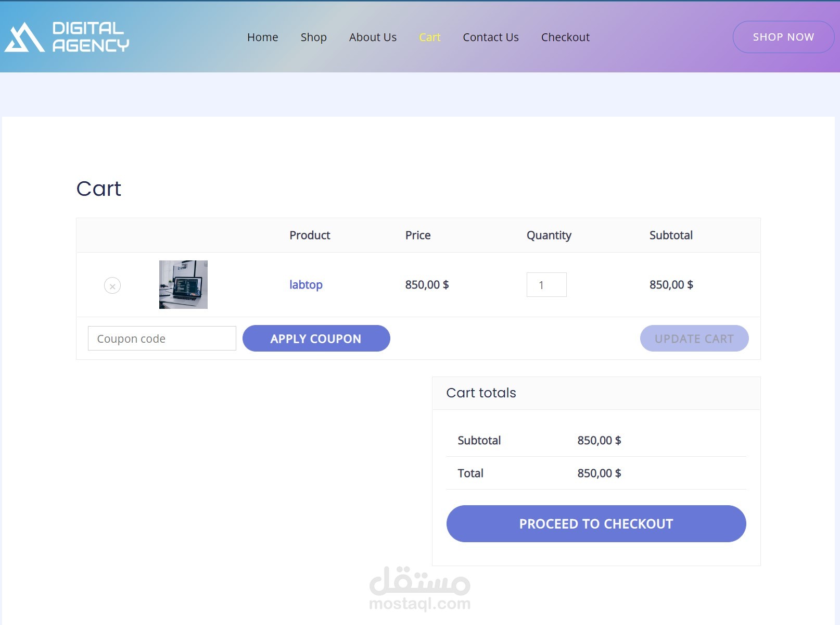Viewport: 840px width, 625px height.
Task: Remove labtop item with the x icon
Action: [112, 285]
